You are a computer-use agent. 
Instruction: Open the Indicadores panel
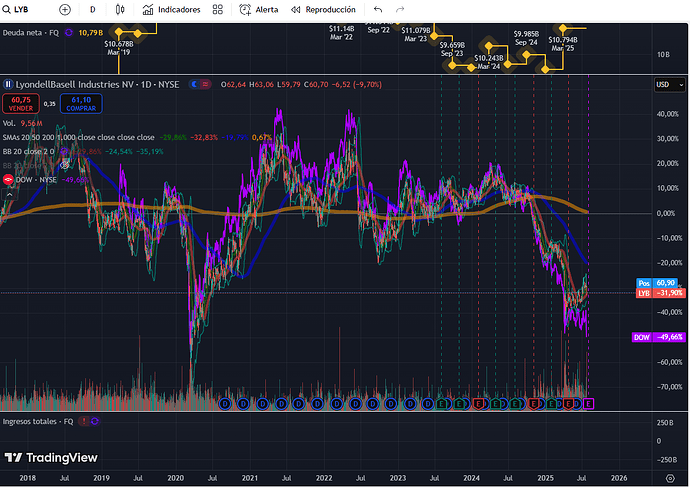[x=172, y=9]
